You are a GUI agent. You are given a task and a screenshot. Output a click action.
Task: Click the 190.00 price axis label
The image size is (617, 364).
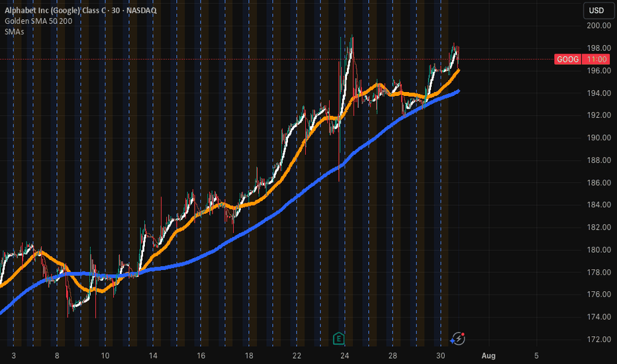tap(598, 138)
